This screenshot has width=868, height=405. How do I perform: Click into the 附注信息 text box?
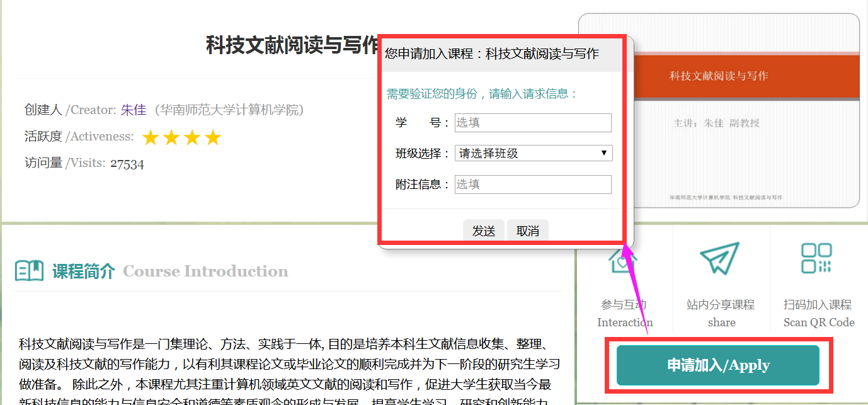(532, 185)
